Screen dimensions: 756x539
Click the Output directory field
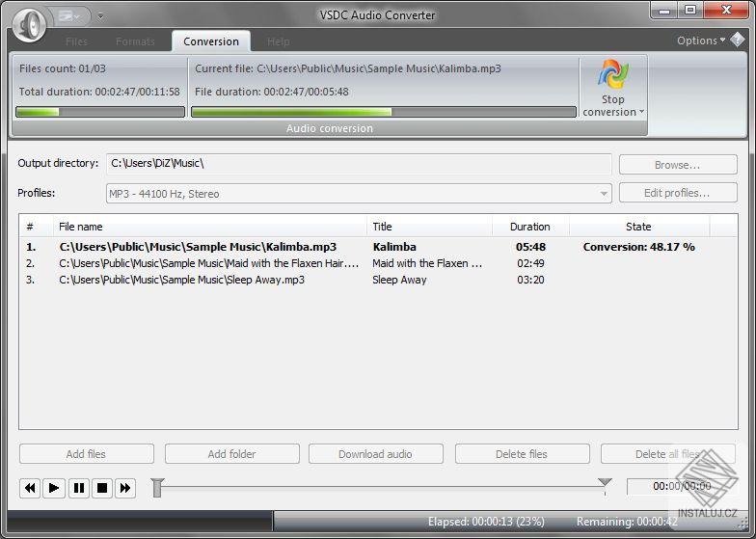pos(359,164)
